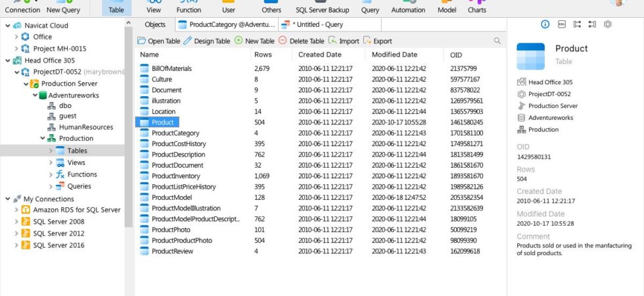Click the Delete Table icon

[x=282, y=40]
